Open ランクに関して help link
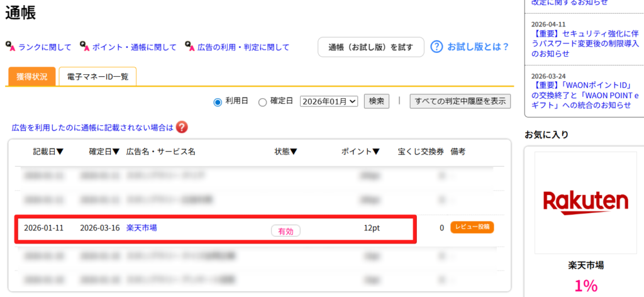644x297 pixels. point(45,47)
